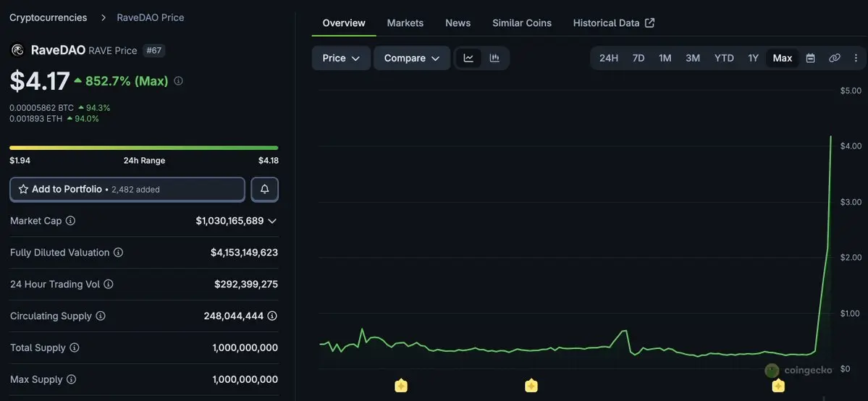Select the 7D time range
Viewport: 868px width, 401px height.
[639, 58]
